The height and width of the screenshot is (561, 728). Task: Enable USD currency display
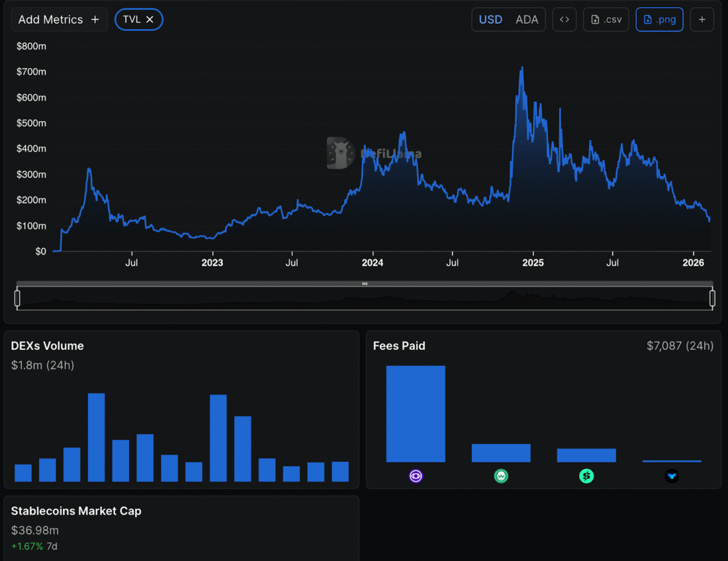click(x=490, y=19)
